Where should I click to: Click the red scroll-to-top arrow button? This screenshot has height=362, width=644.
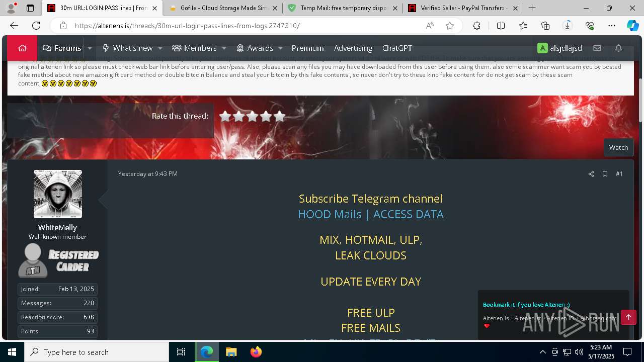628,317
